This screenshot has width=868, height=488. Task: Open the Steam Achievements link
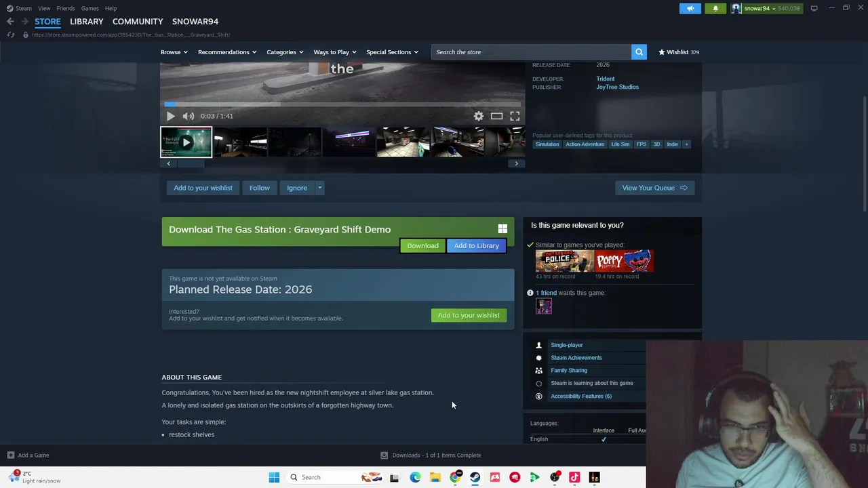pos(576,358)
